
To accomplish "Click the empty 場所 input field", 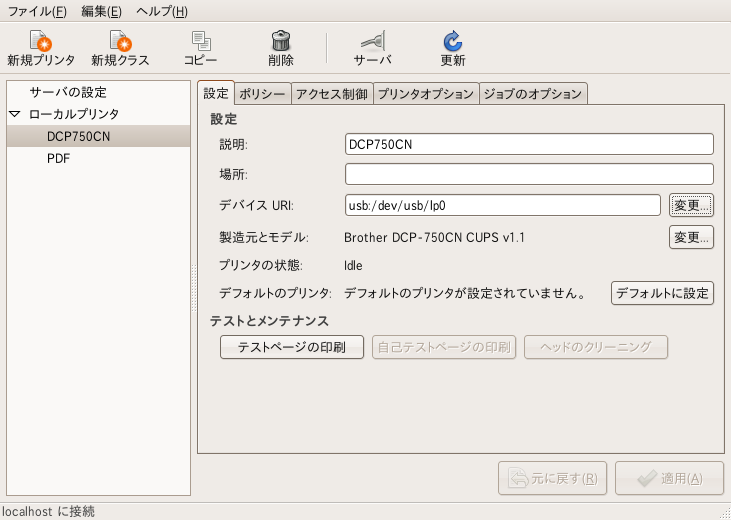I will point(529,174).
